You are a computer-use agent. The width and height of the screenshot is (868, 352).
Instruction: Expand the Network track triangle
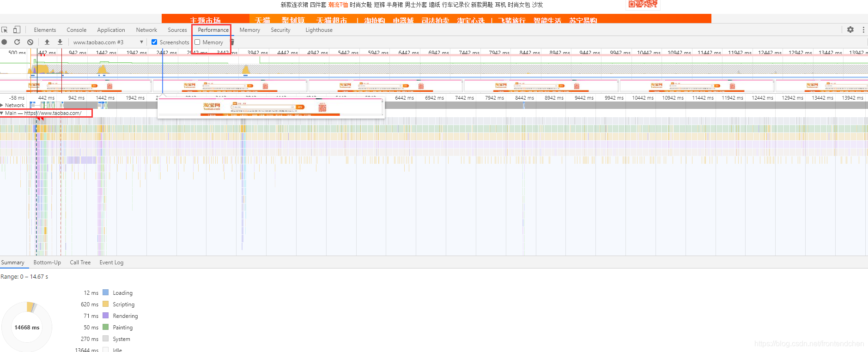(x=2, y=105)
